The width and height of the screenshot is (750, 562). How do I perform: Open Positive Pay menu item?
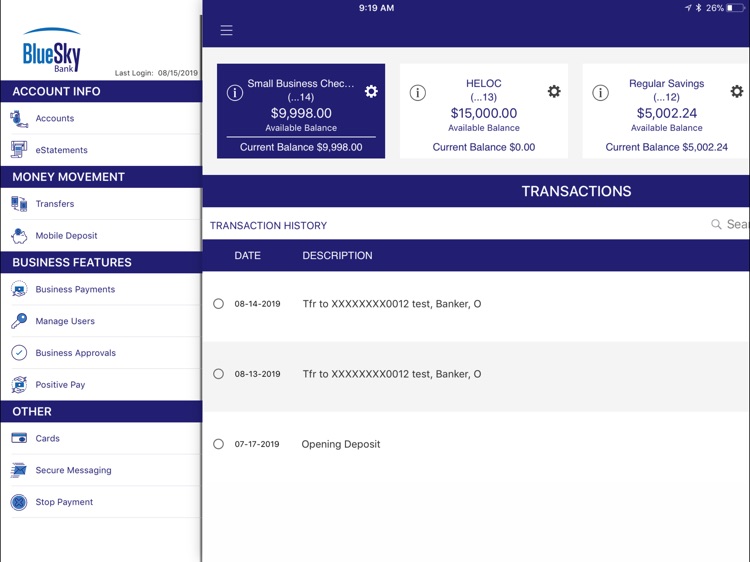(x=101, y=385)
